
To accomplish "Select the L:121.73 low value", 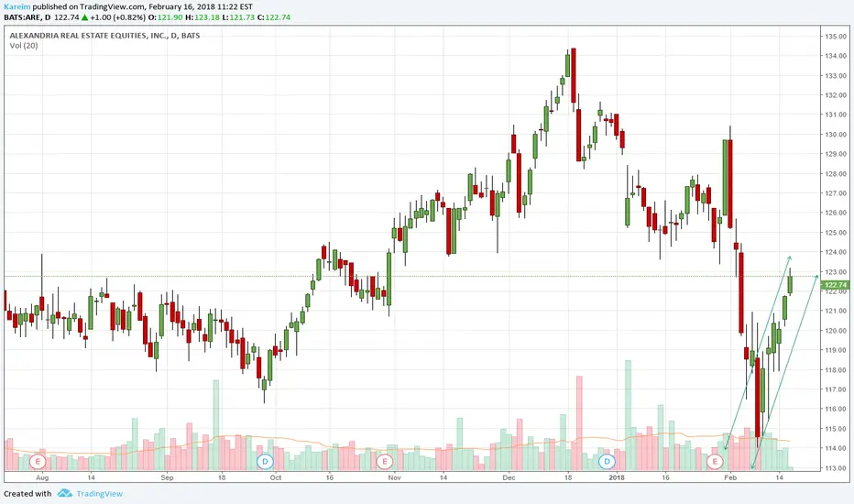I will (238, 17).
